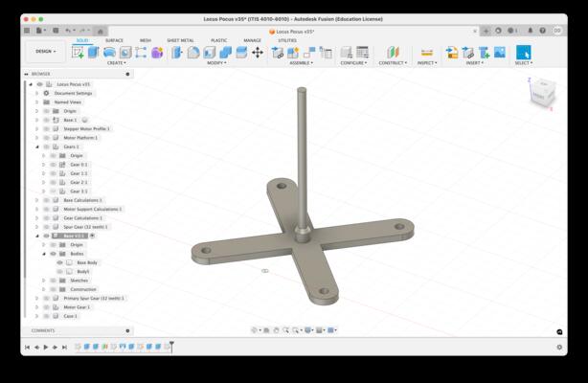Viewport: 588px width, 383px height.
Task: Toggle visibility of Case:1
Action: coord(47,316)
